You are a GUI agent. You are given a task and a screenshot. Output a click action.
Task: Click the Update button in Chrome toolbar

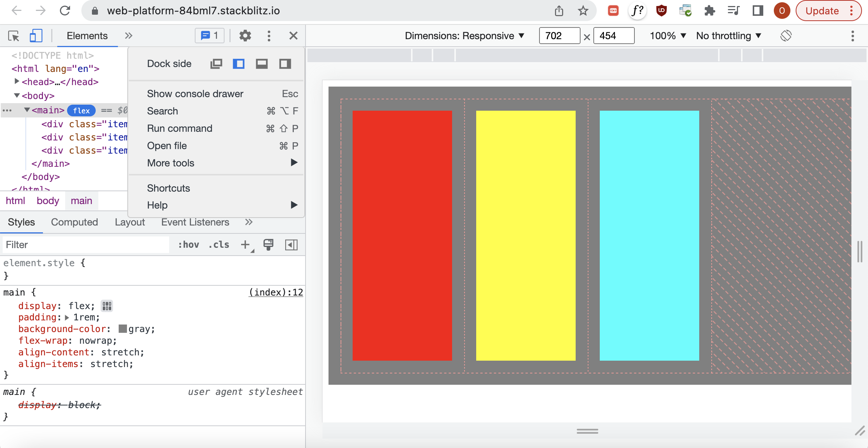(828, 11)
